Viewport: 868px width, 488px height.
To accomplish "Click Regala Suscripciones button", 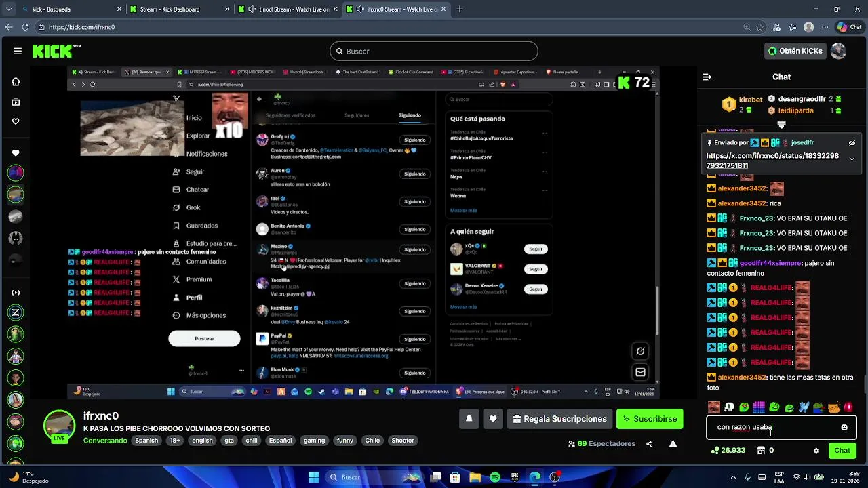I will 559,419.
